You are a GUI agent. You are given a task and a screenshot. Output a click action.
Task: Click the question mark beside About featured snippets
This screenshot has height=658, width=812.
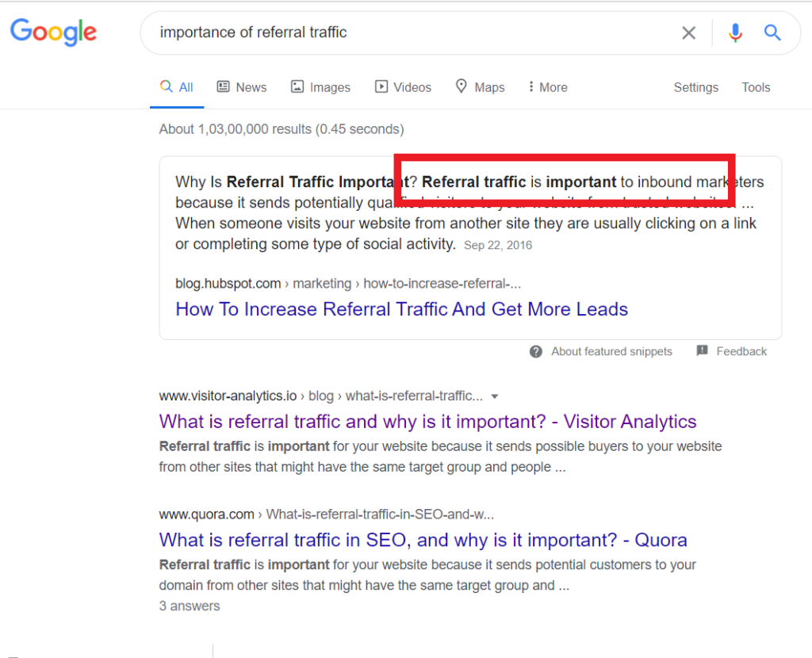pos(538,351)
